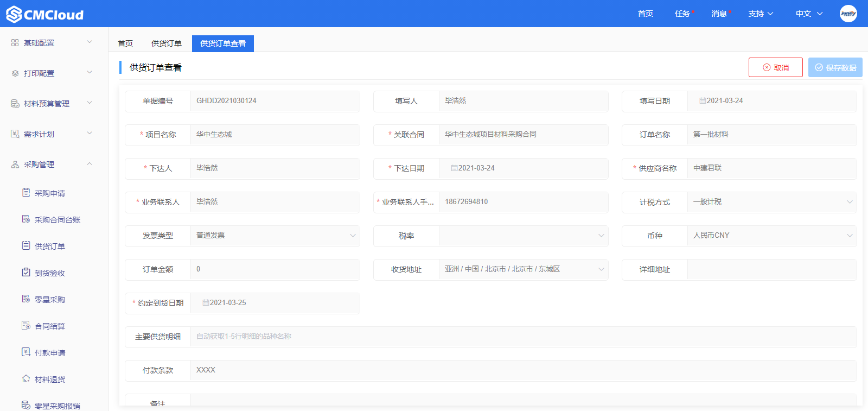Image resolution: width=868 pixels, height=411 pixels.
Task: Click the 需求计划 sidebar icon
Action: [15, 134]
